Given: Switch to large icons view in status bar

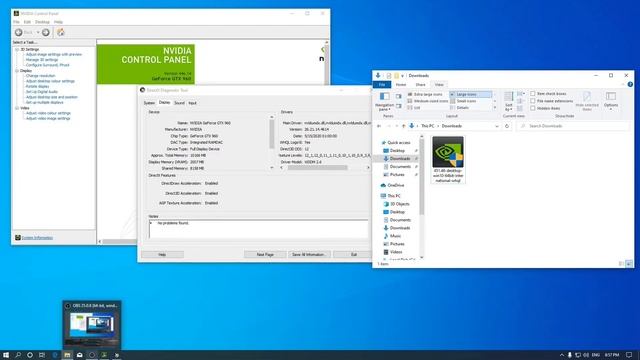Looking at the screenshot, I should [x=629, y=264].
